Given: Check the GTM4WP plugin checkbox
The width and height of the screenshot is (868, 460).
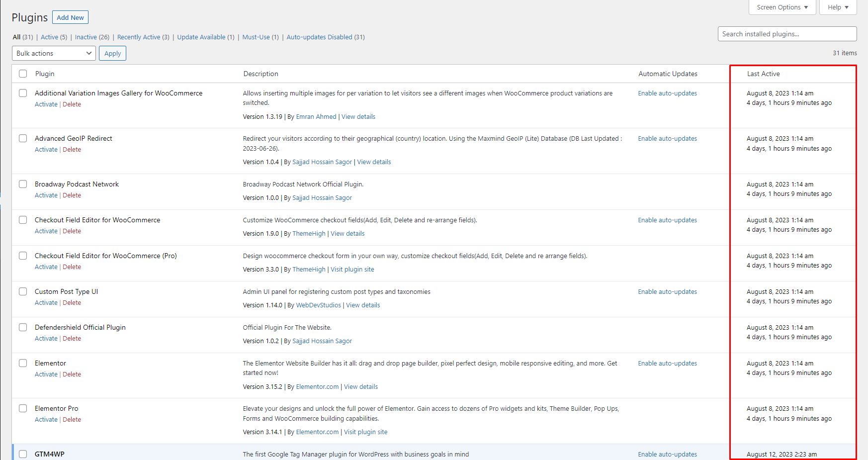Looking at the screenshot, I should click(x=23, y=454).
